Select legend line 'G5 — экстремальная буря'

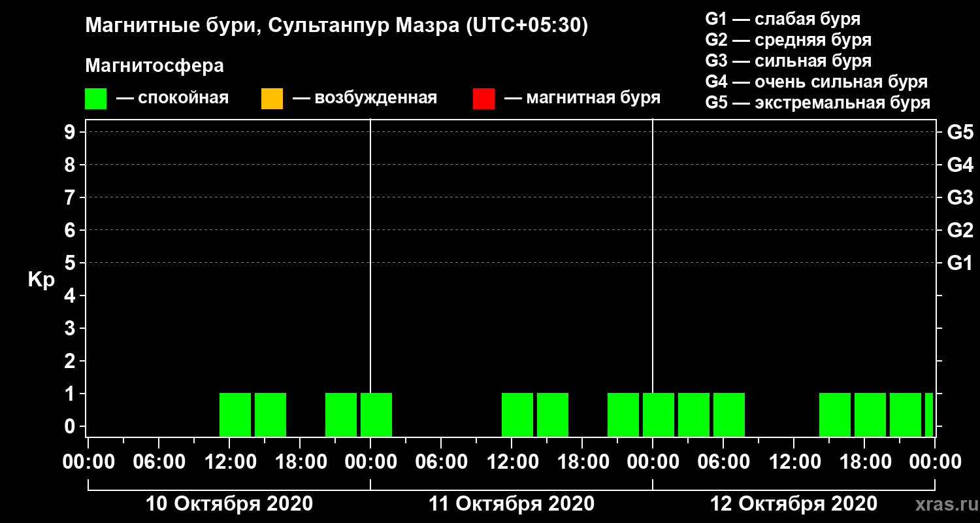[x=818, y=103]
